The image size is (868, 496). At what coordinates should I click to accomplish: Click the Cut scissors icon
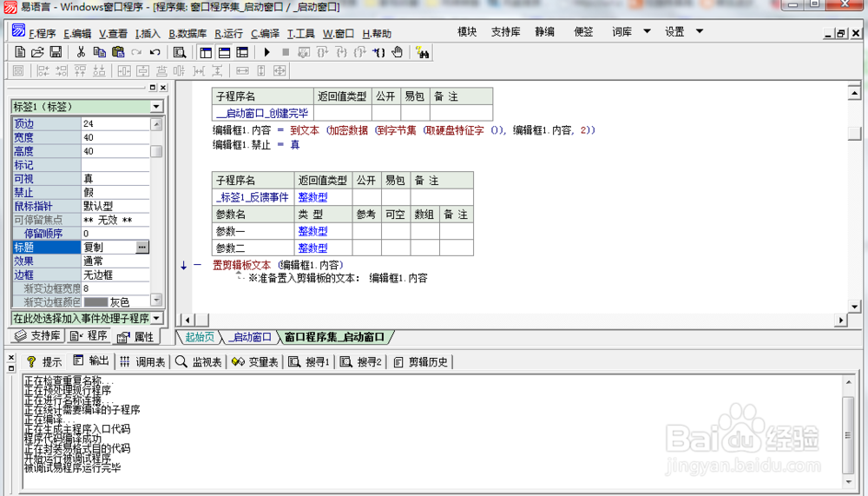click(x=81, y=52)
